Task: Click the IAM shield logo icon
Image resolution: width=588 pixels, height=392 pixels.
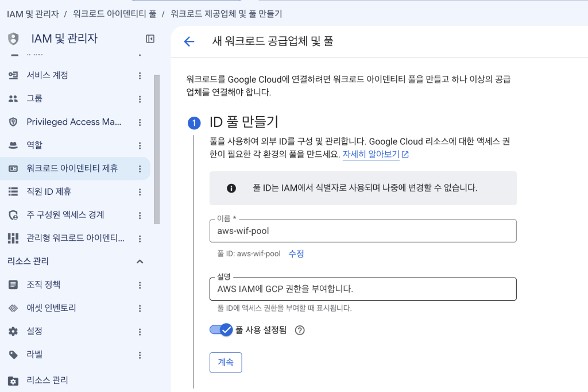Action: tap(13, 39)
